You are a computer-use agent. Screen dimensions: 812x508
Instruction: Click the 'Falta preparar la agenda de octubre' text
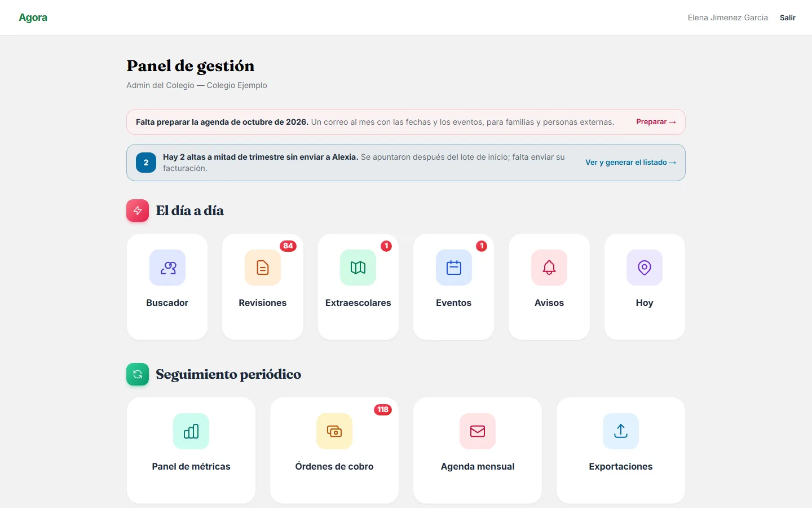tap(222, 122)
